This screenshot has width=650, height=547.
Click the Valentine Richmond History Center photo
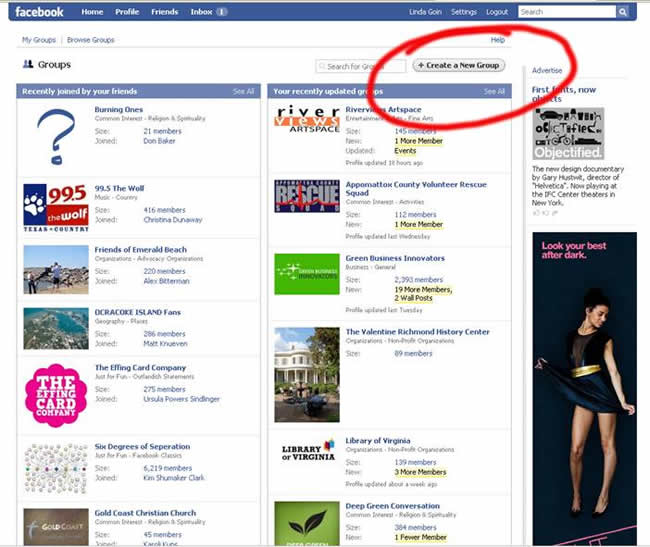[x=307, y=375]
